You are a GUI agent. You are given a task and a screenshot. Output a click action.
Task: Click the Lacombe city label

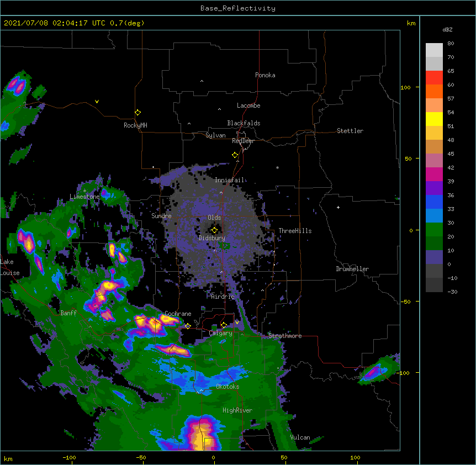coord(248,105)
